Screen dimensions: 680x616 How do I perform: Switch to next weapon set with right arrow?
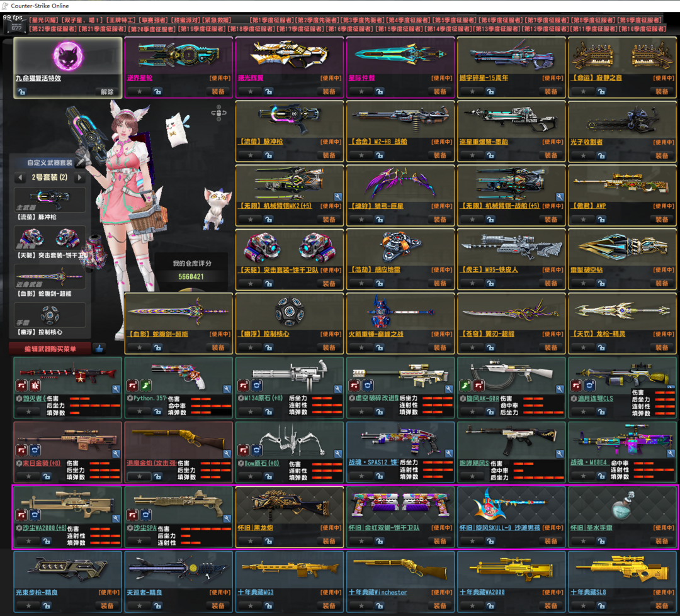click(x=79, y=177)
